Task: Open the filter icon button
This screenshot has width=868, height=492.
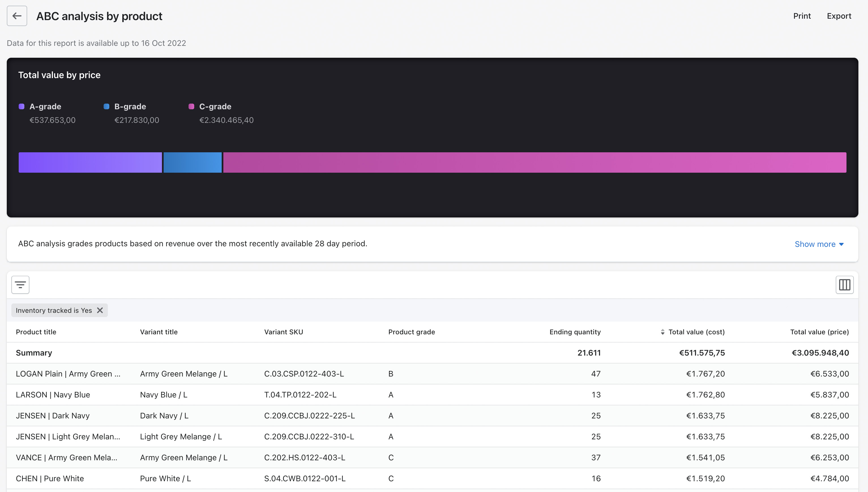Action: (20, 285)
